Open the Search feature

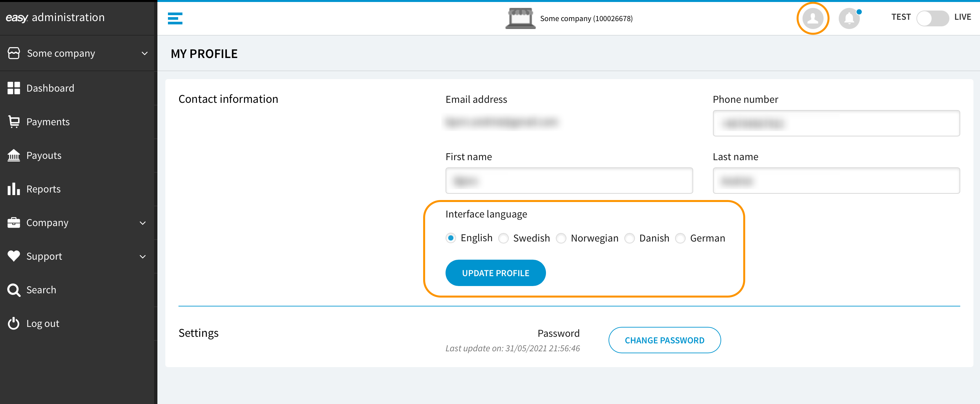(41, 289)
